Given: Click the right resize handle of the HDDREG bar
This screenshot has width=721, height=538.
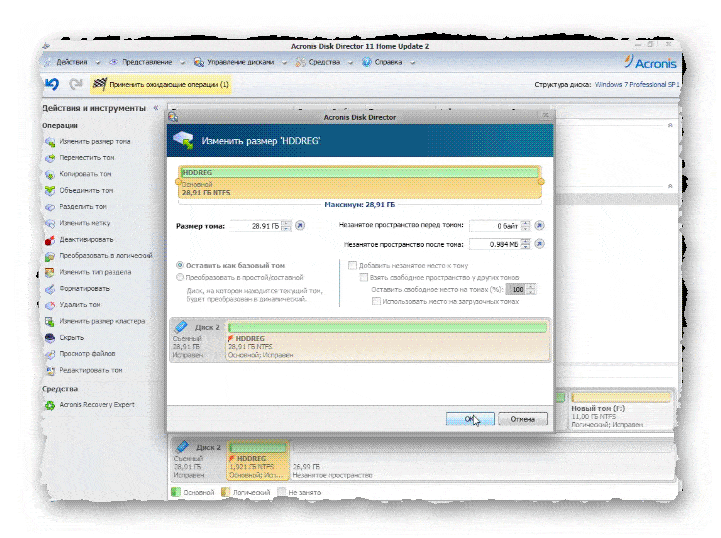Looking at the screenshot, I should tap(541, 182).
